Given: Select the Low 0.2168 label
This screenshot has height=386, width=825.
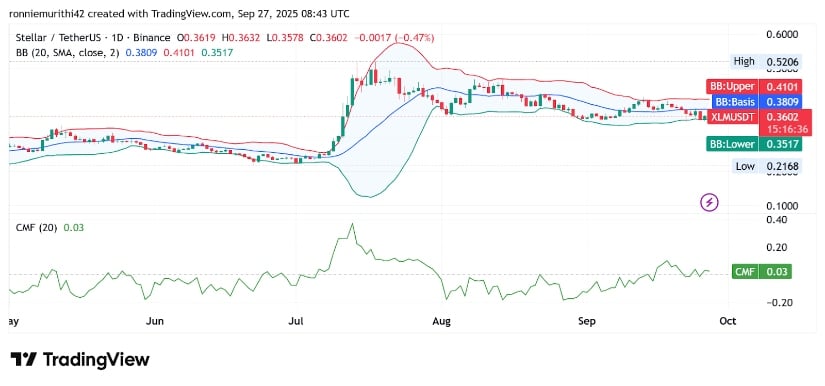Looking at the screenshot, I should pyautogui.click(x=767, y=167).
